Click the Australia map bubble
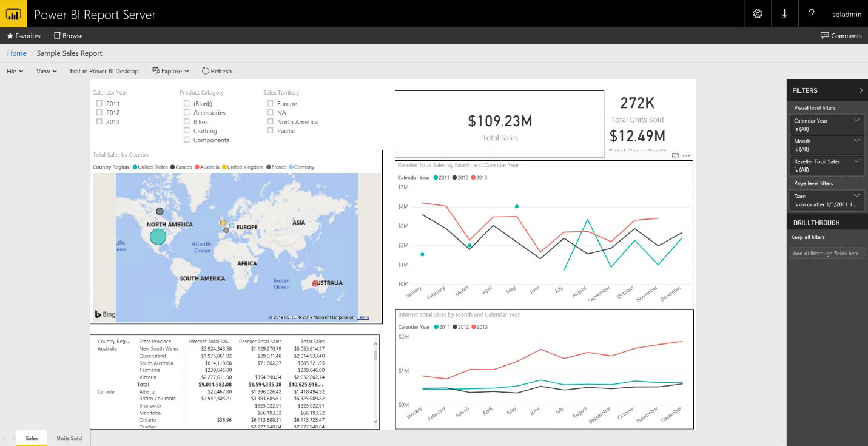The height and width of the screenshot is (446, 868). point(315,283)
